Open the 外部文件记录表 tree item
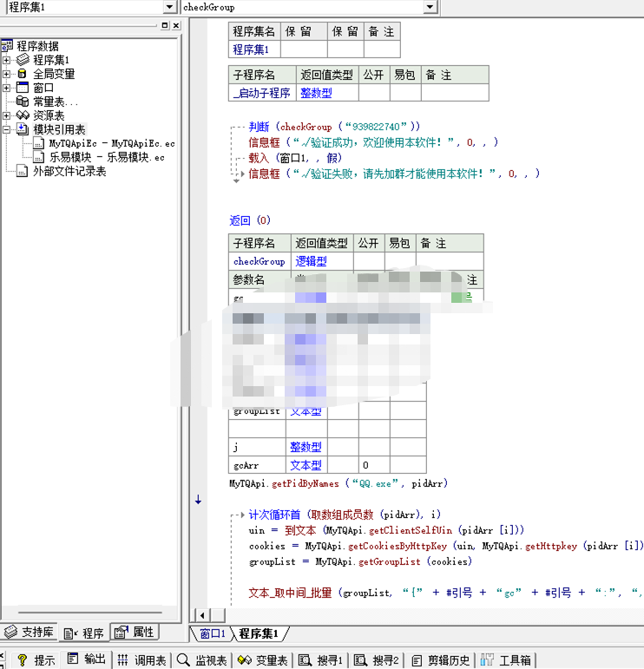 point(69,171)
